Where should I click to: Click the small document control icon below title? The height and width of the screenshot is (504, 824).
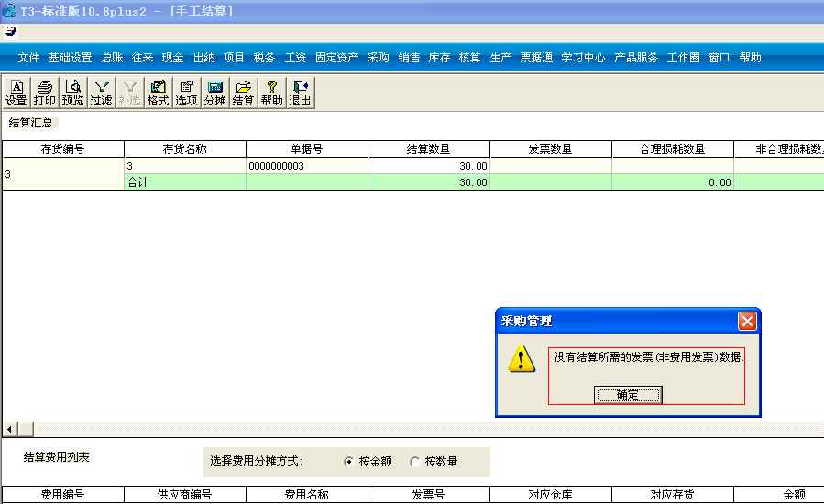(x=10, y=31)
